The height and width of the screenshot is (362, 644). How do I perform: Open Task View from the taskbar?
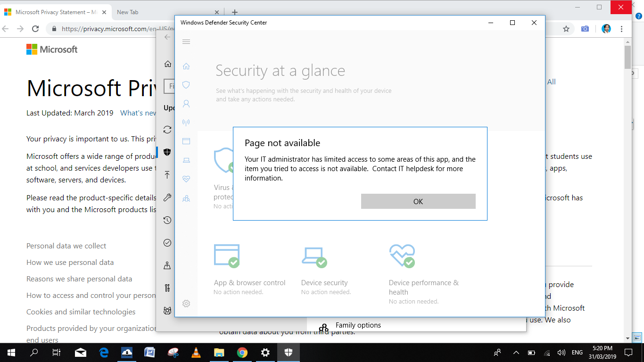click(x=57, y=353)
